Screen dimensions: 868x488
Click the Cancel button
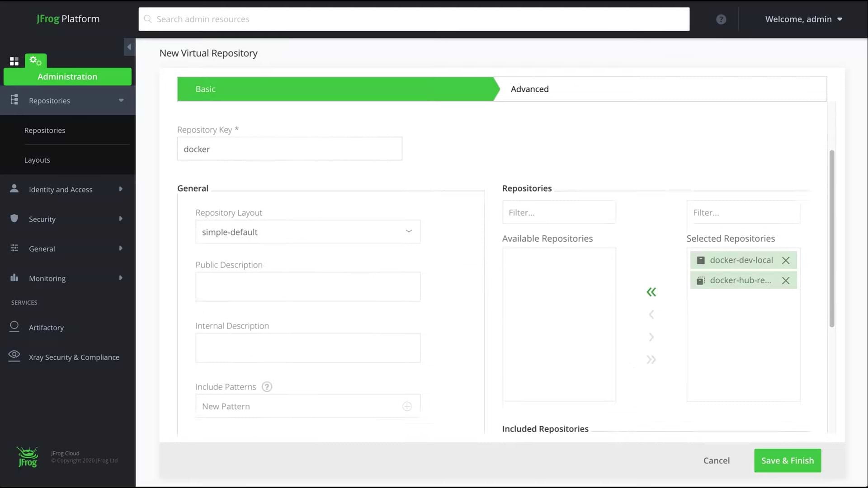tap(716, 460)
